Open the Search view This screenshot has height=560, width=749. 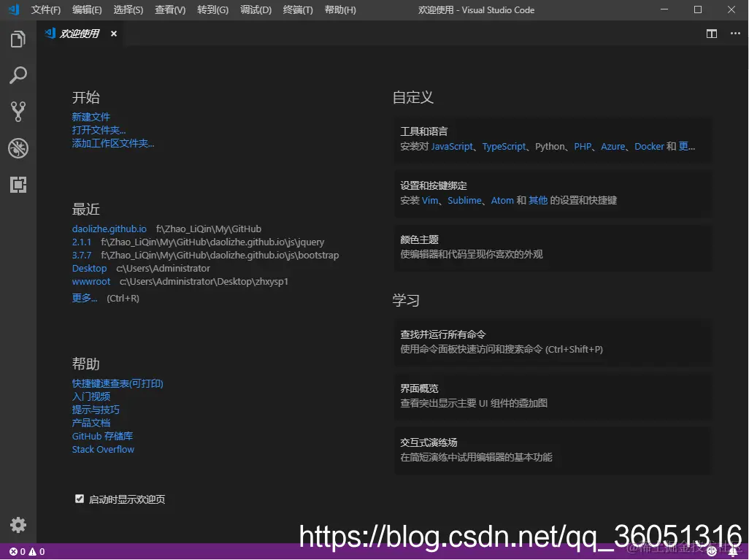pos(18,75)
